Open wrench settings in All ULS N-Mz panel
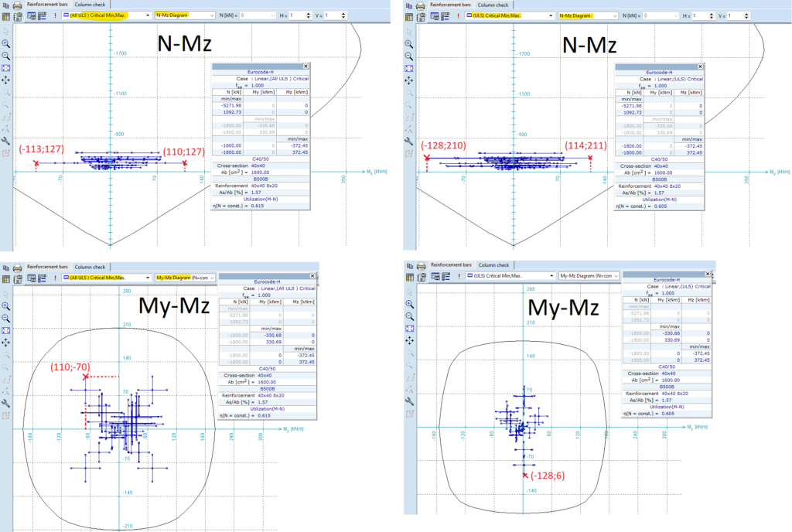The image size is (792, 532). click(6, 141)
